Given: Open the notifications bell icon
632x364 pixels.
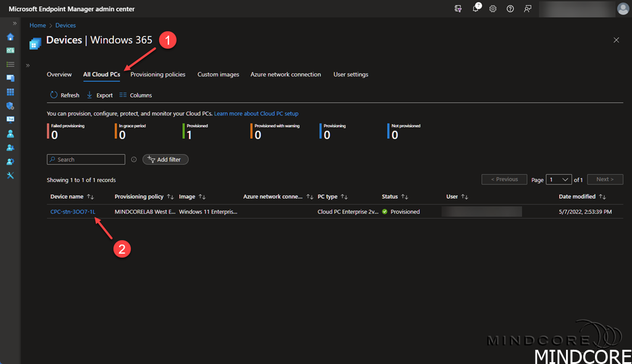Looking at the screenshot, I should click(476, 9).
